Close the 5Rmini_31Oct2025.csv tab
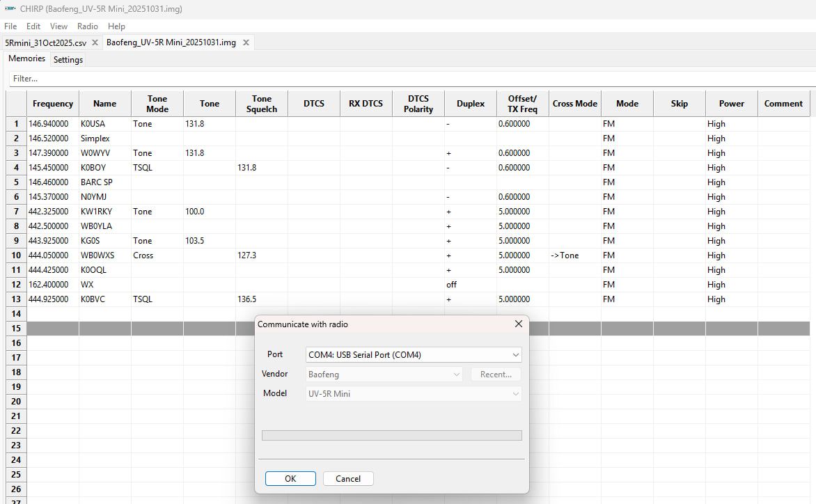The width and height of the screenshot is (816, 504). point(95,42)
